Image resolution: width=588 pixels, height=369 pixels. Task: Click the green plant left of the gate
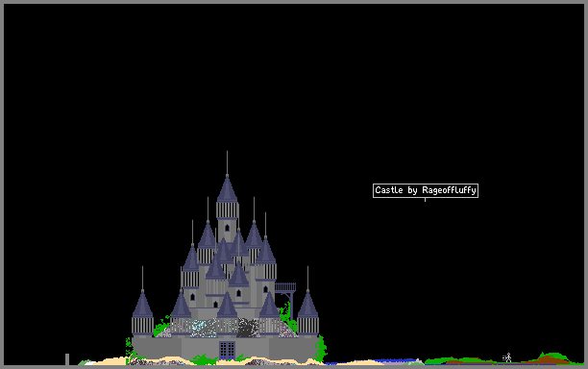[205, 359]
